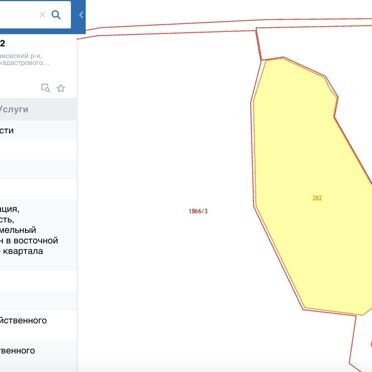This screenshot has width=372, height=372.
Task: Click the zoom-to-object icon beside the star
Action: (x=45, y=88)
